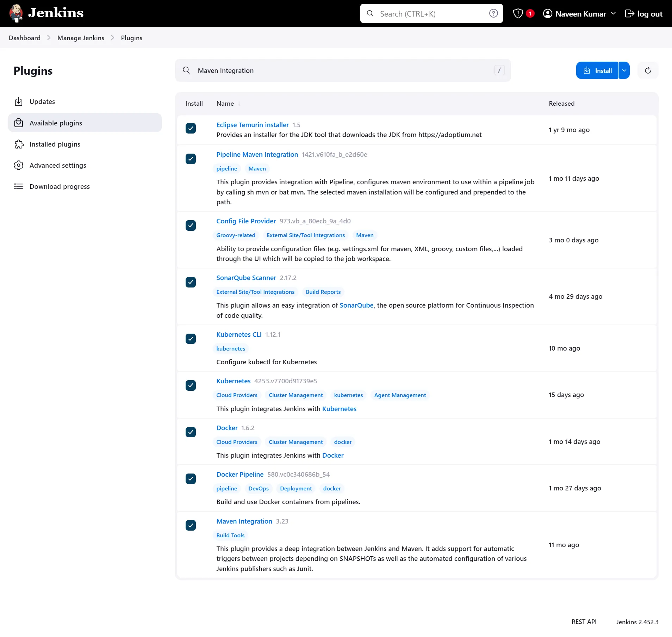Click the SonarQube link in plugin description

tap(356, 305)
